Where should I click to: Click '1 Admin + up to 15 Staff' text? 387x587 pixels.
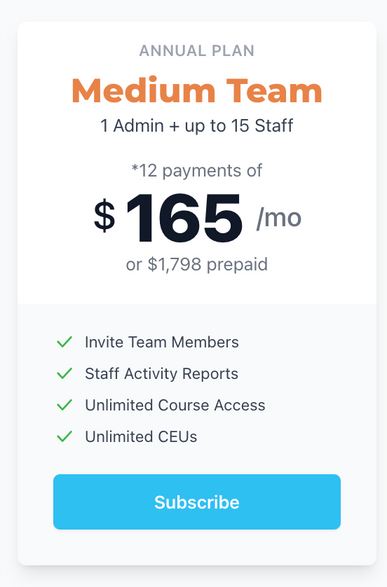click(x=197, y=126)
